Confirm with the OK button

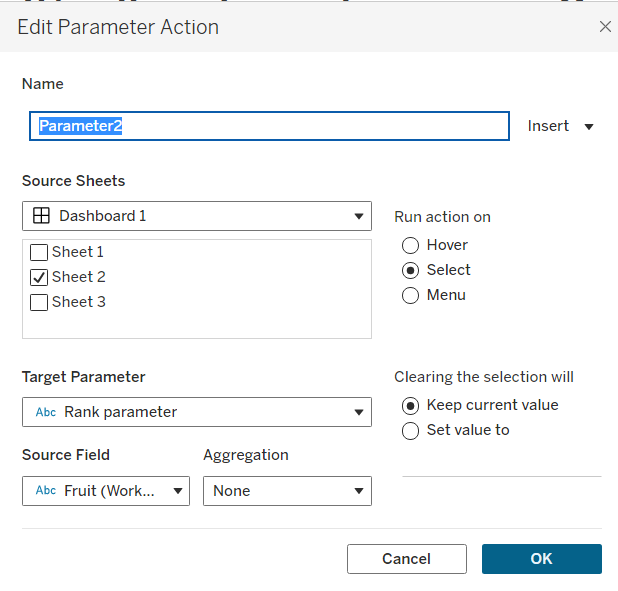[x=541, y=559]
